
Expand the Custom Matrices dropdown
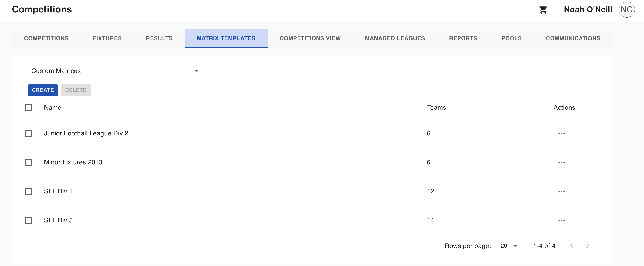[115, 71]
